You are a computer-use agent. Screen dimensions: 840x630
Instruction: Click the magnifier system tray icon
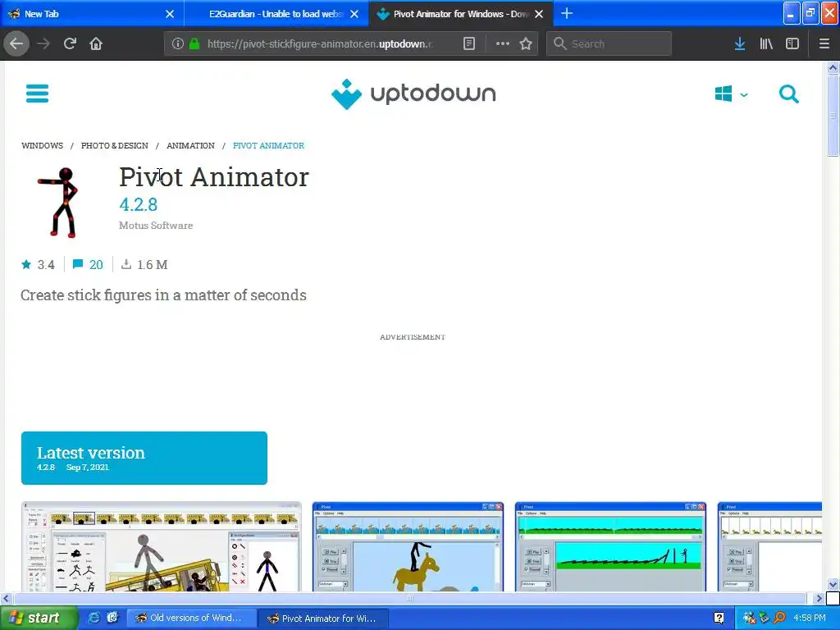pos(779,619)
